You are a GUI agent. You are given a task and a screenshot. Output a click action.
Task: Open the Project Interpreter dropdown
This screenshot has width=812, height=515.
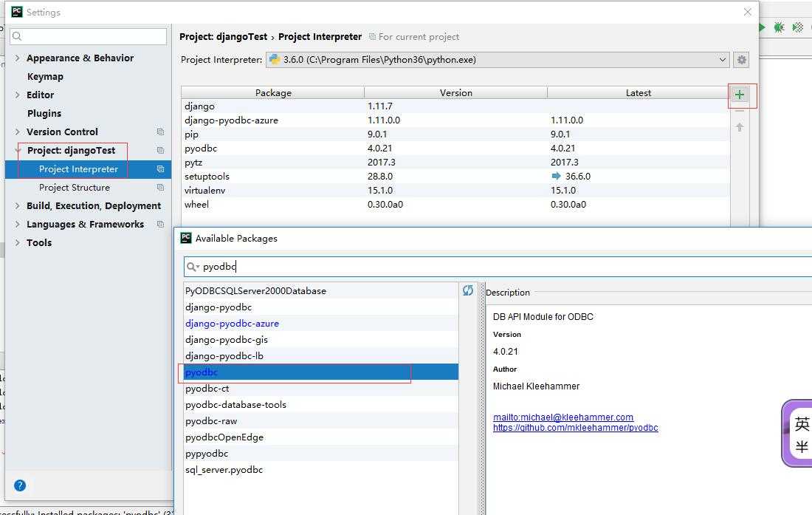point(497,60)
